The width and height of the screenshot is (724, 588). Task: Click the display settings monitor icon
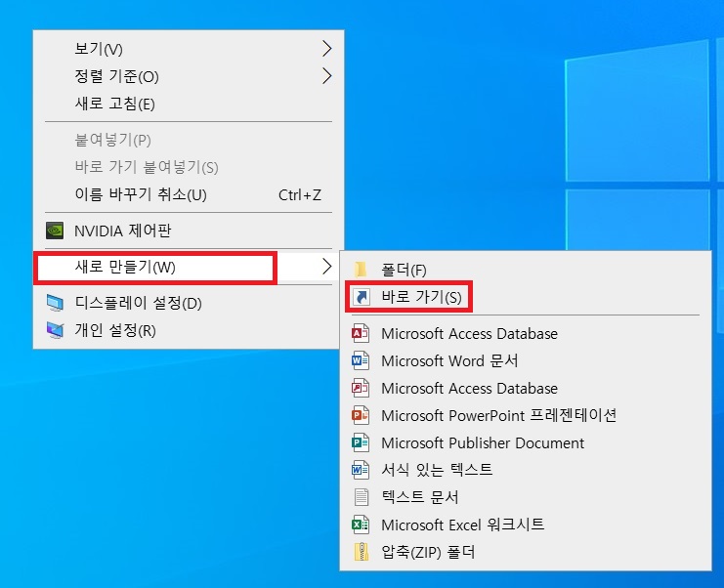coord(55,303)
